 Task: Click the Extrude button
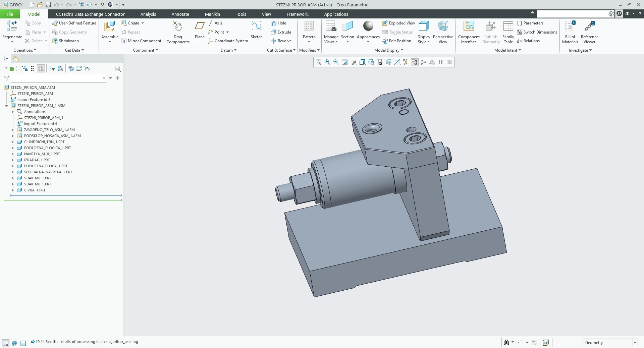tap(281, 32)
